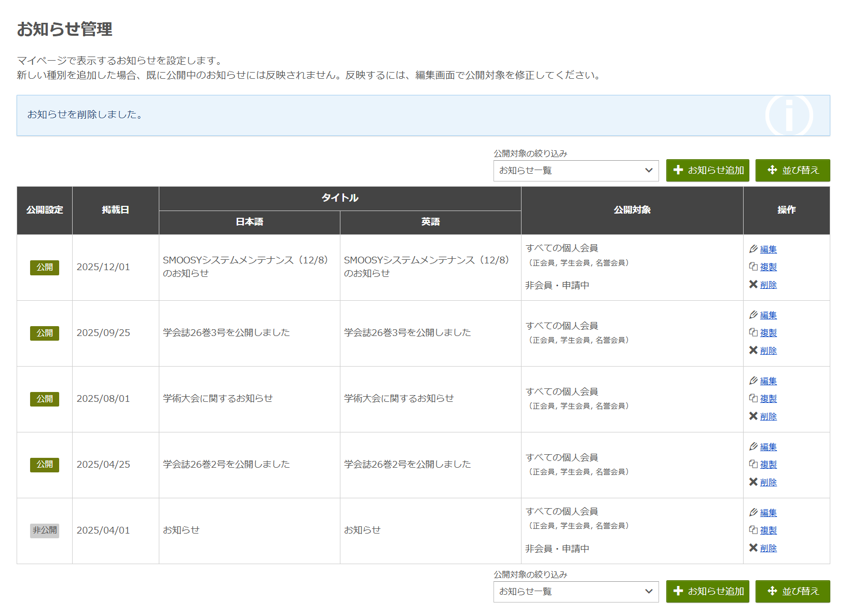
Task: Click the 複製 link on 学術大会 row
Action: point(768,398)
